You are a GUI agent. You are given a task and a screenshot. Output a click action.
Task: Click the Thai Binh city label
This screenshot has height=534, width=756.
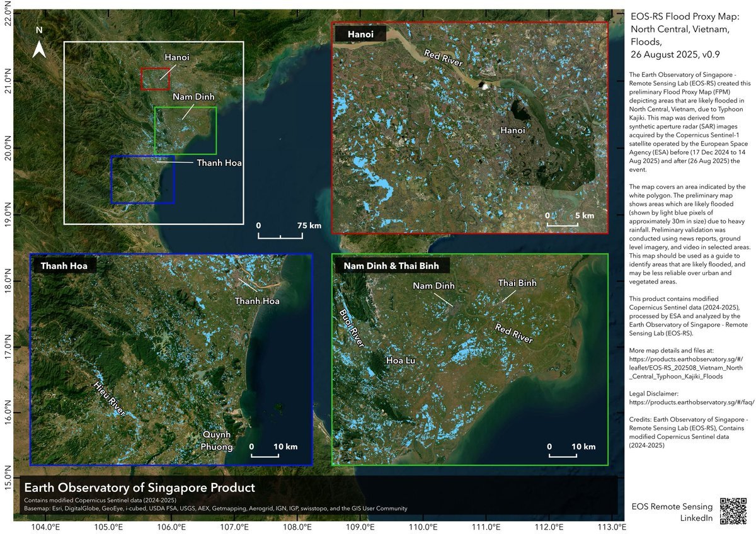[x=517, y=283]
